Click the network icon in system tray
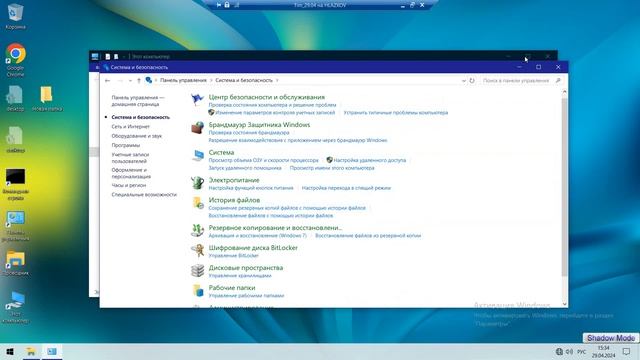The width and height of the screenshot is (640, 360). (559, 351)
